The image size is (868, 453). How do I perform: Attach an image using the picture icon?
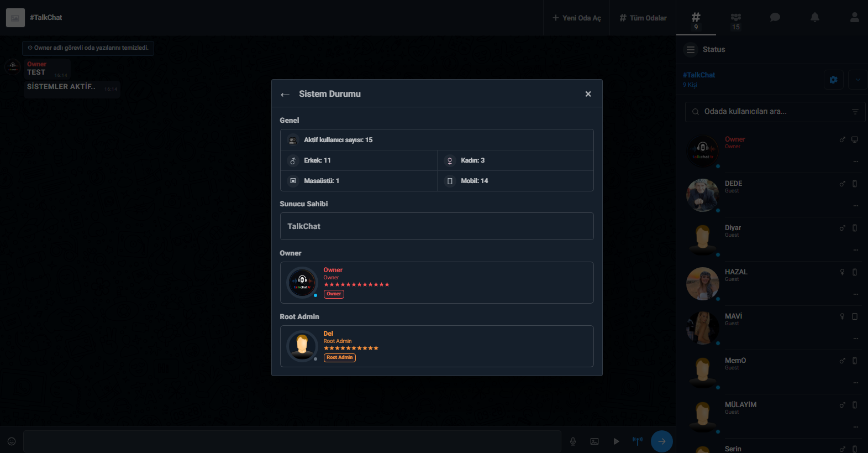[595, 441]
